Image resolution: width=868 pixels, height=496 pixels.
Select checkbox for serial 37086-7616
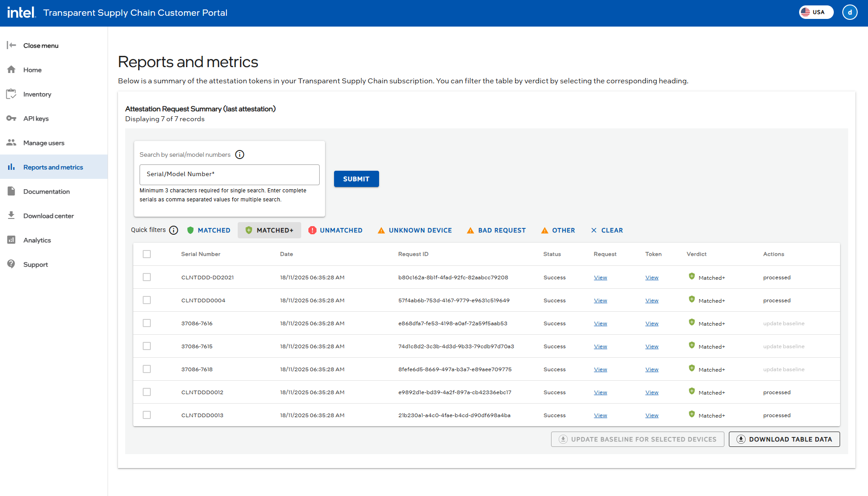pos(147,323)
